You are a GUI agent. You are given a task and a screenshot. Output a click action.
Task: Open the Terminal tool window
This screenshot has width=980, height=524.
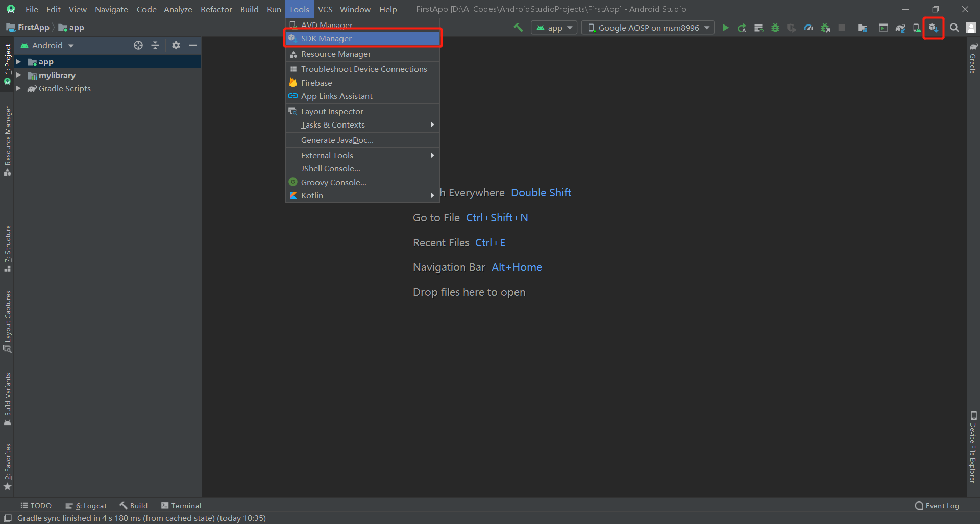click(181, 506)
